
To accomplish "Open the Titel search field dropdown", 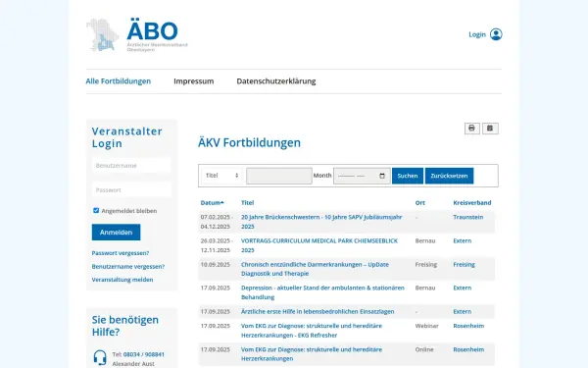I will click(x=221, y=176).
